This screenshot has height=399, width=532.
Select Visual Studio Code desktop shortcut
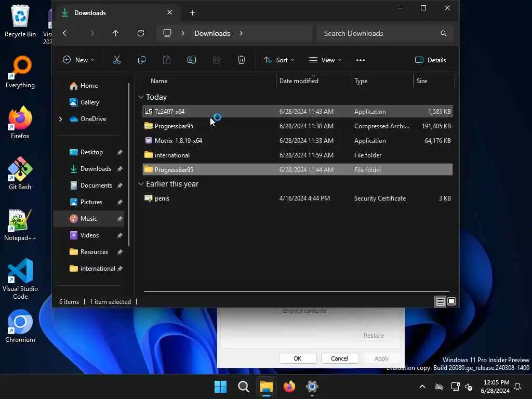[20, 279]
